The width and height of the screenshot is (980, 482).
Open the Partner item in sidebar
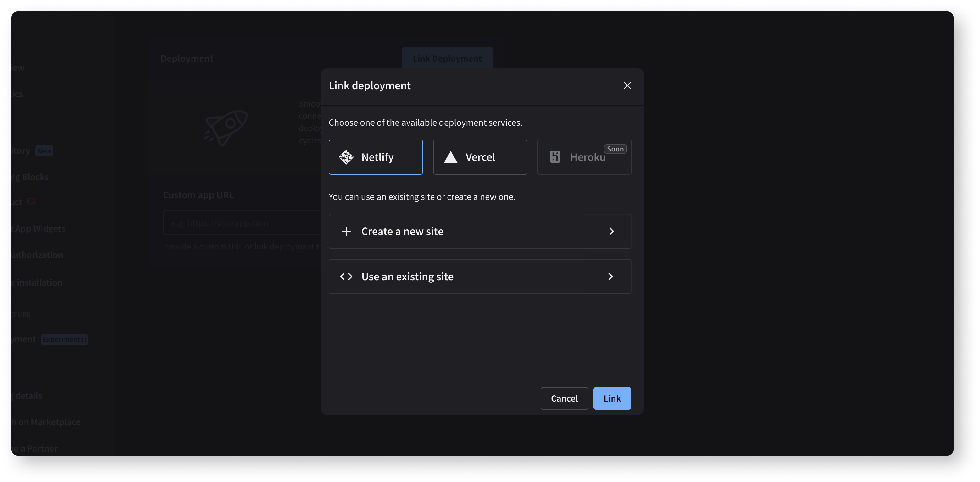(x=34, y=449)
